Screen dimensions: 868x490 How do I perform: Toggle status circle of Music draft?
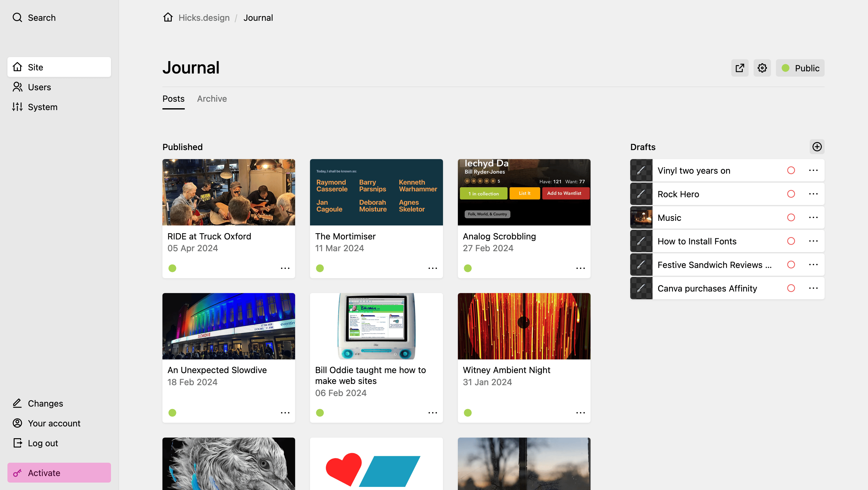(x=791, y=217)
